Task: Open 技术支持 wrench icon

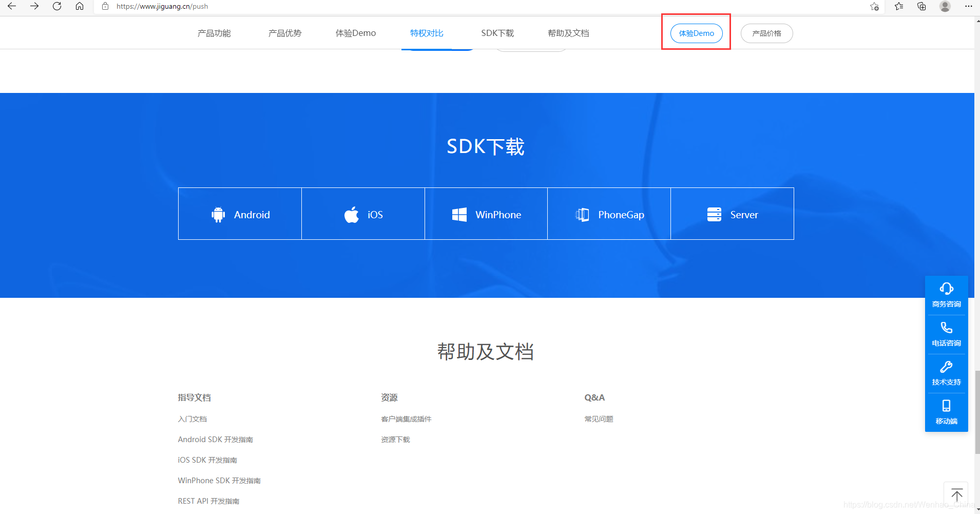Action: point(947,367)
